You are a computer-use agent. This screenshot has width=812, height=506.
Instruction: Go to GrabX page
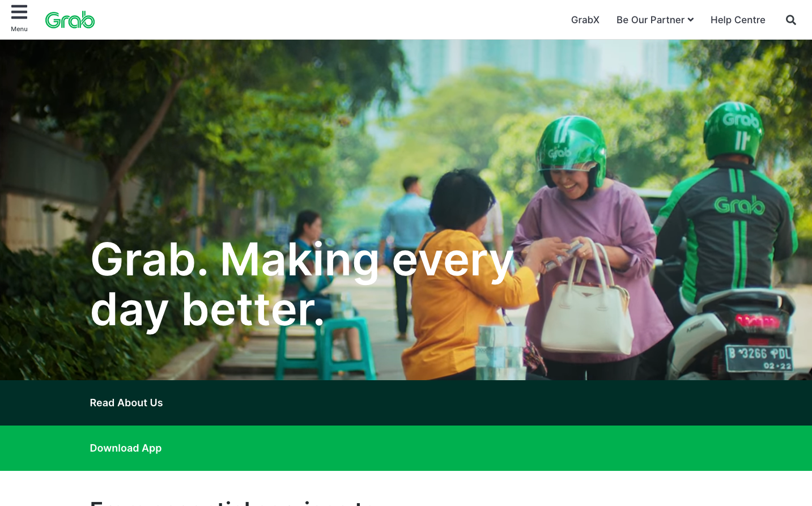coord(585,20)
